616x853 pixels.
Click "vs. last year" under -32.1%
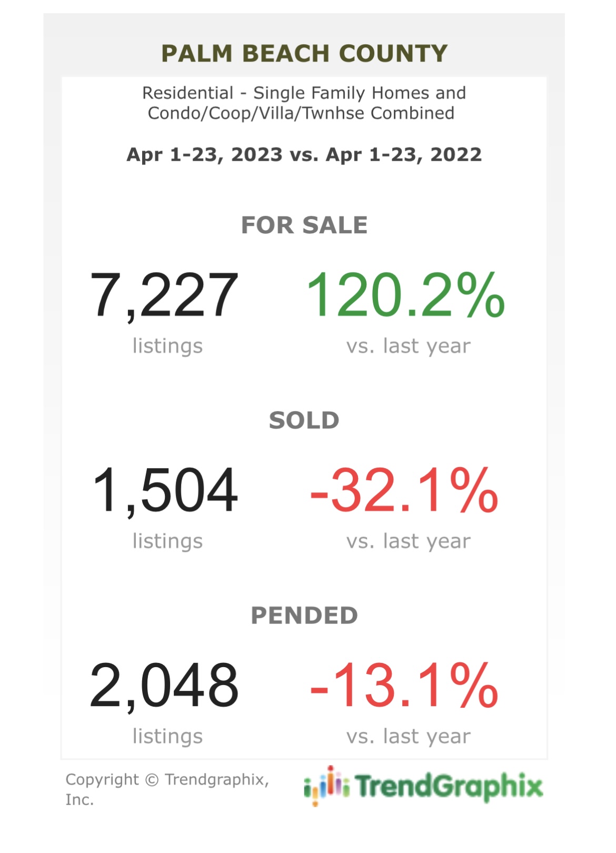408,541
